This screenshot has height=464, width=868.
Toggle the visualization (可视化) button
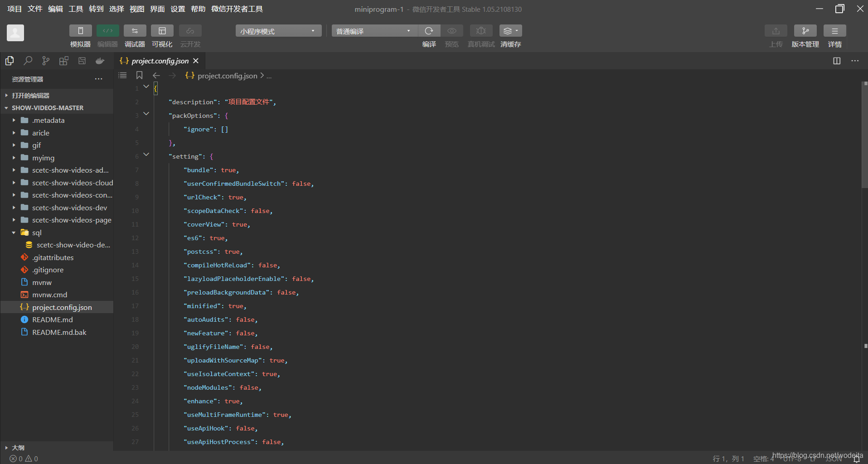tap(162, 31)
